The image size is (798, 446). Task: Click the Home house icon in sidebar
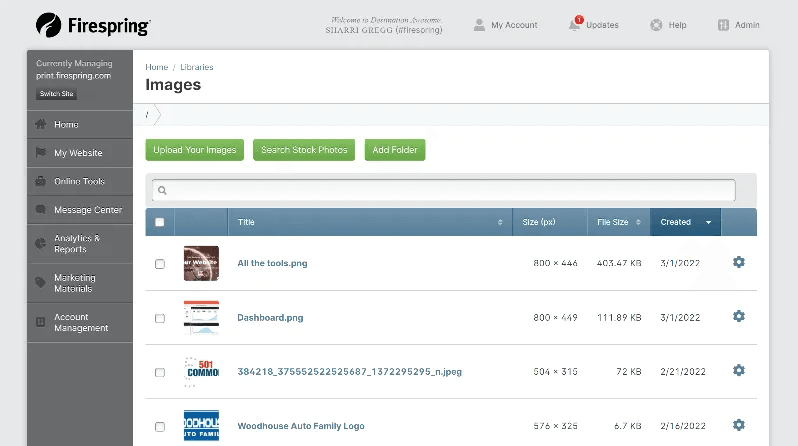click(x=41, y=124)
